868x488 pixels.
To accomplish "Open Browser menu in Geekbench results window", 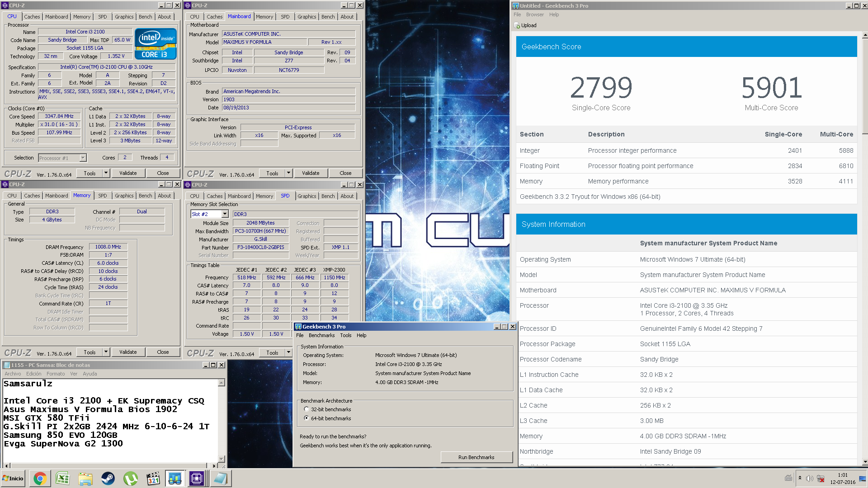I will pos(535,14).
